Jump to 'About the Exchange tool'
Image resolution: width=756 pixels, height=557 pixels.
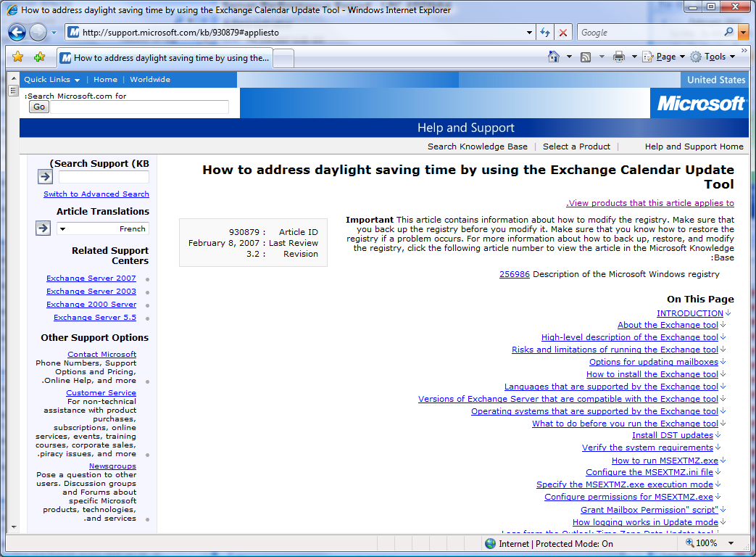(x=668, y=325)
